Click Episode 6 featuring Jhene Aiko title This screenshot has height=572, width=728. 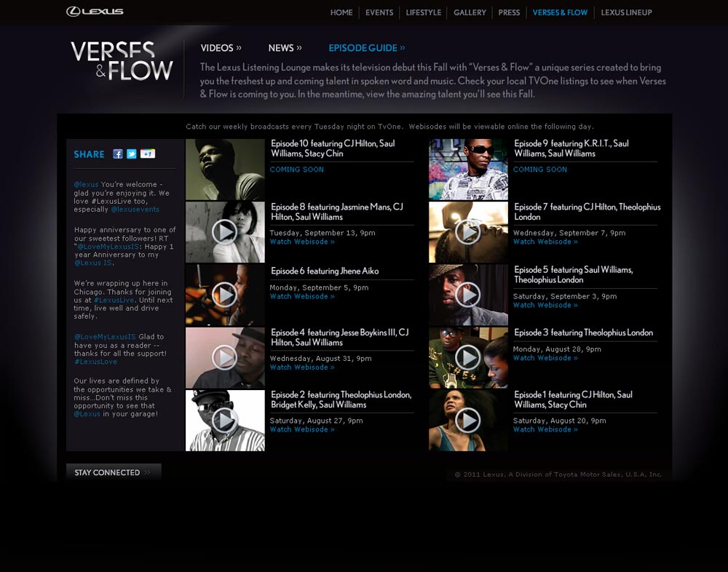[x=325, y=271]
